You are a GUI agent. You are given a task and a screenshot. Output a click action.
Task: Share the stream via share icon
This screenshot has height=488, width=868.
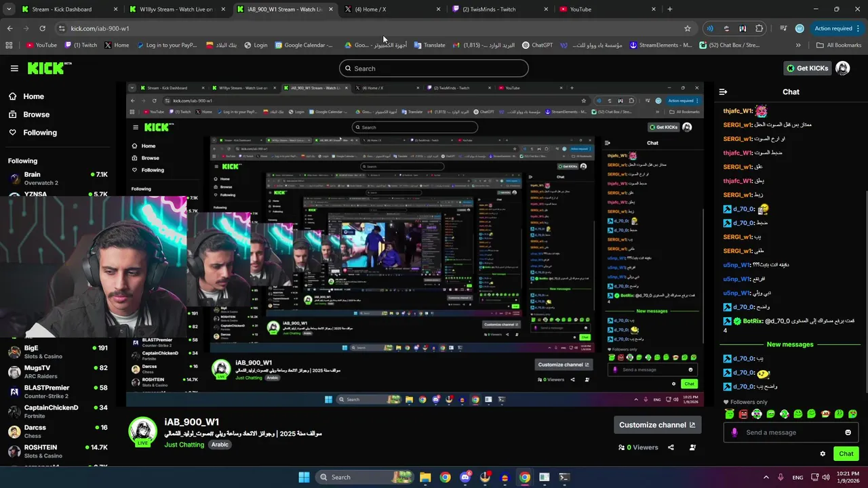click(671, 447)
